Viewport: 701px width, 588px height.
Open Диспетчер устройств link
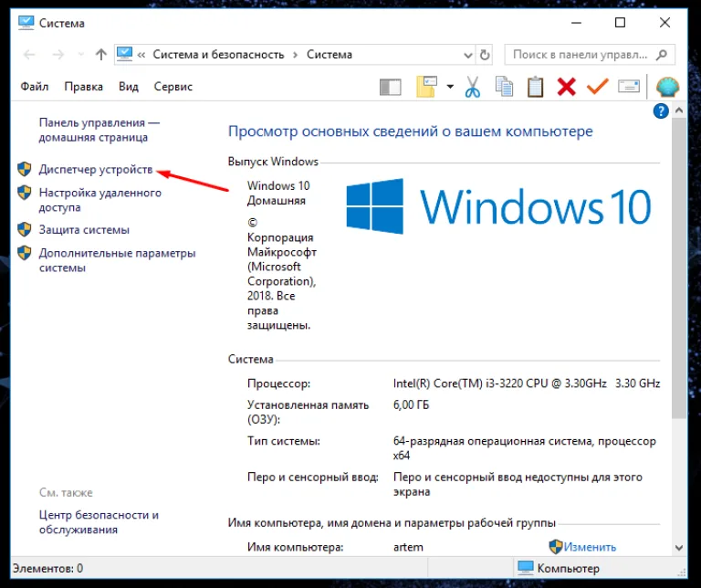[x=96, y=170]
